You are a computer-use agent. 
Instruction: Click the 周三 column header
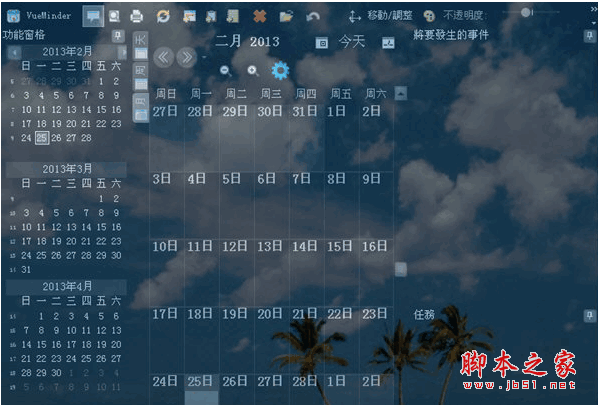click(271, 94)
